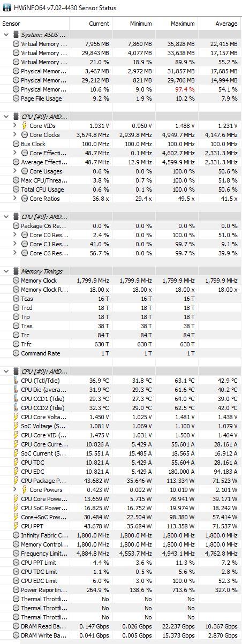Expand the Core C0 Residency row
Viewport: 242px width, 644px height.
pos(15,235)
